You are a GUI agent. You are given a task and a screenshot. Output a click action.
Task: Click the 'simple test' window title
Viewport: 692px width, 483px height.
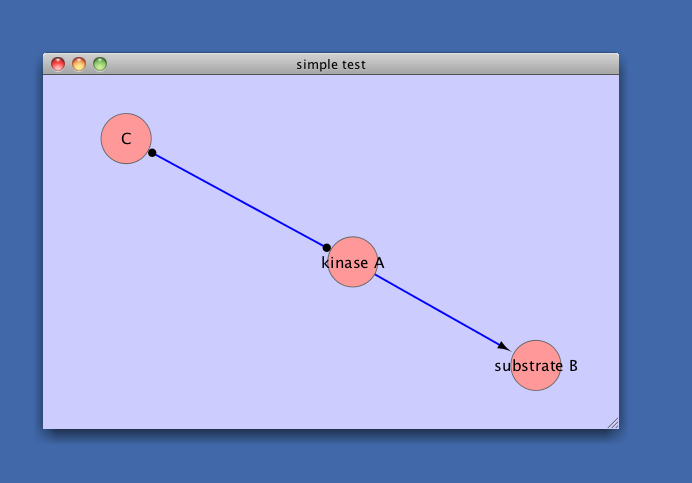tap(331, 64)
